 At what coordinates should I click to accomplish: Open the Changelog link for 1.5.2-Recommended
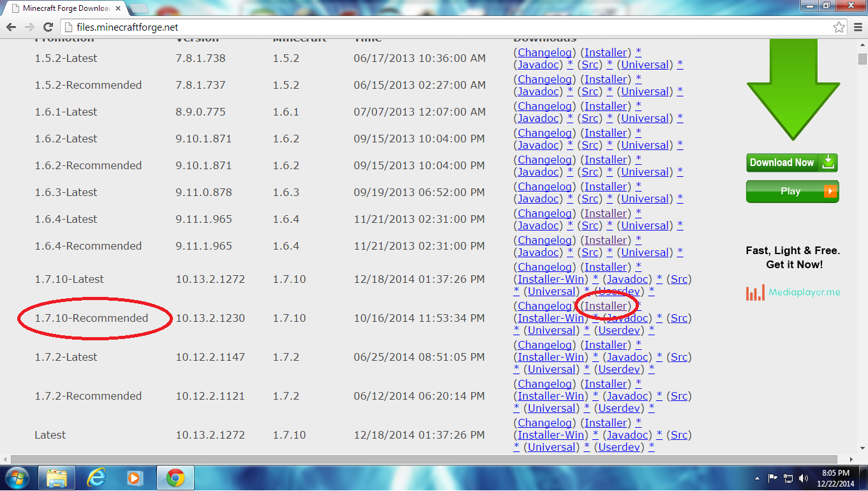coord(544,79)
